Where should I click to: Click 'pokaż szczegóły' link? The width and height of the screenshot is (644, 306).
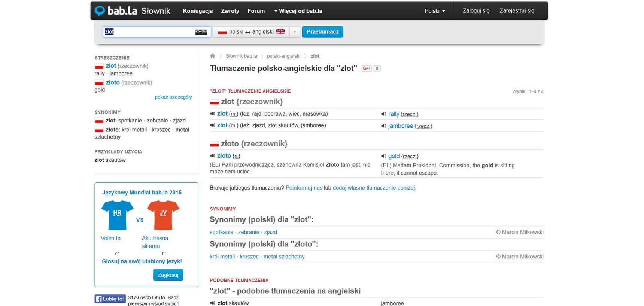(173, 97)
